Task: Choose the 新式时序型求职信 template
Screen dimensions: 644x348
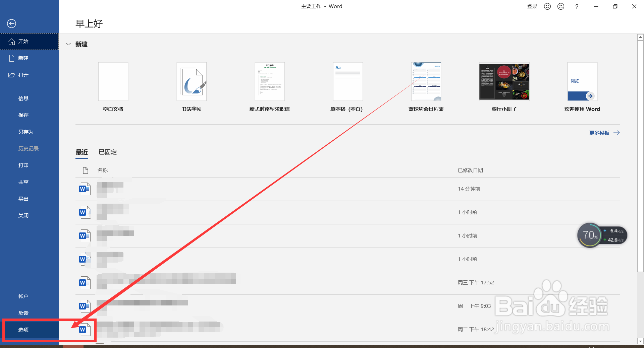Action: tap(270, 87)
